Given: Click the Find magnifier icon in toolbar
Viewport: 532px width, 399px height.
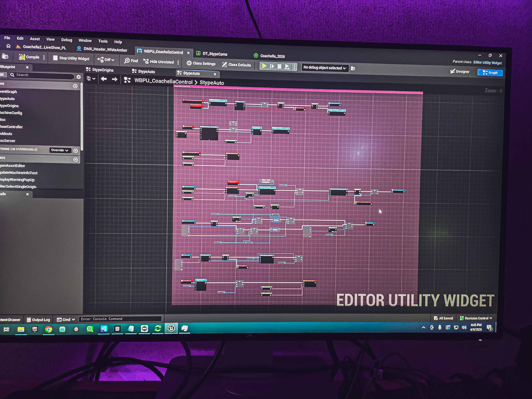Looking at the screenshot, I should (127, 61).
